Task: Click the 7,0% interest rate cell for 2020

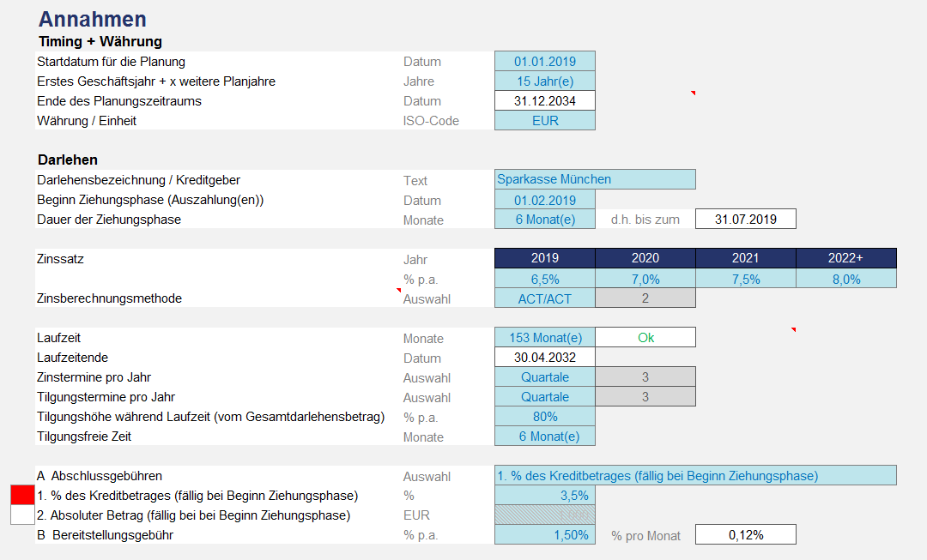Action: (x=645, y=279)
